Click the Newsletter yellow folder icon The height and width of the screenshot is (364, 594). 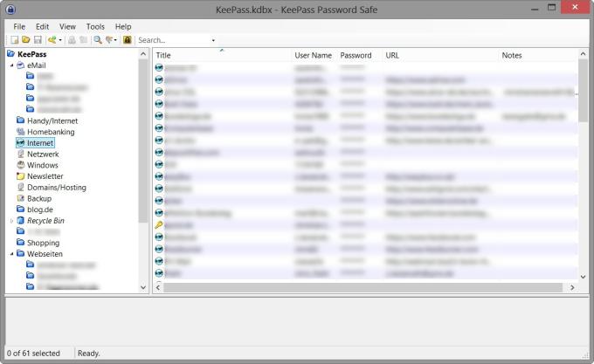click(20, 176)
